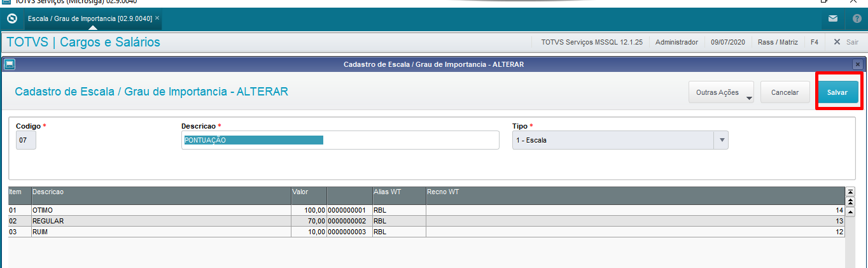Click the 70,00 value cell

[x=309, y=221]
